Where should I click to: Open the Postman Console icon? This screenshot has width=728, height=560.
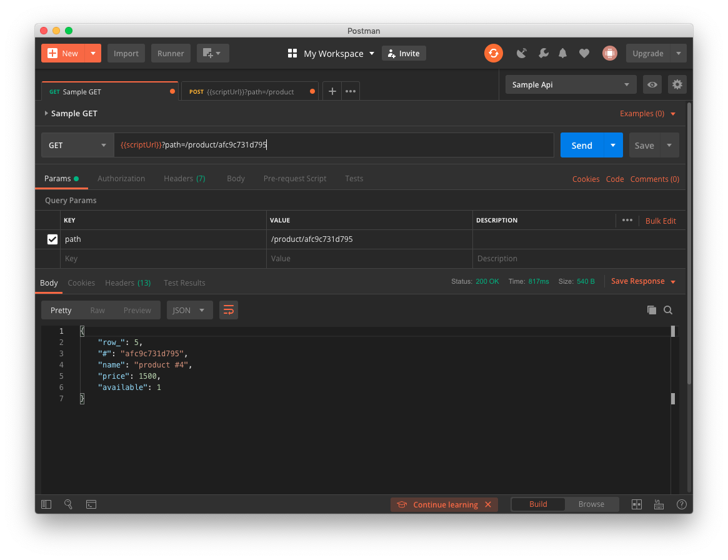click(x=91, y=504)
